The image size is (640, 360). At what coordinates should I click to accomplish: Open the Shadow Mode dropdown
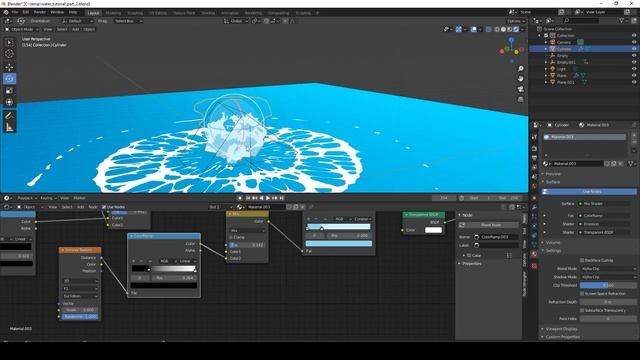pos(608,277)
